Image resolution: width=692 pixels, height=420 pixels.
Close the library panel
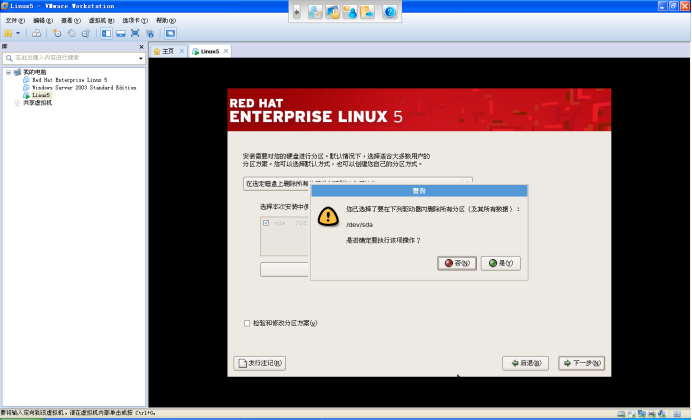[x=141, y=46]
